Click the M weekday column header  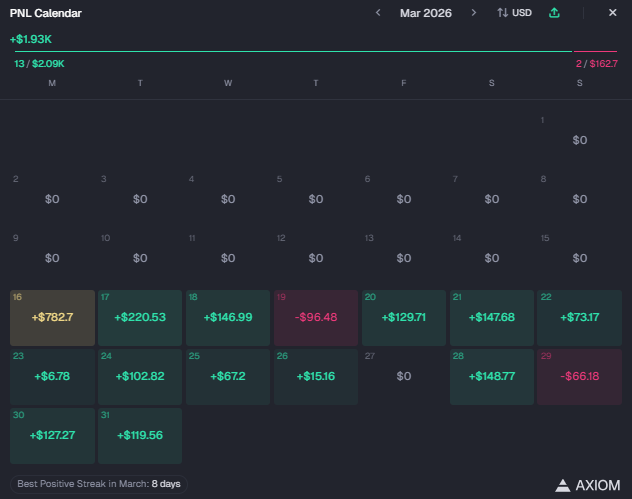pyautogui.click(x=52, y=83)
